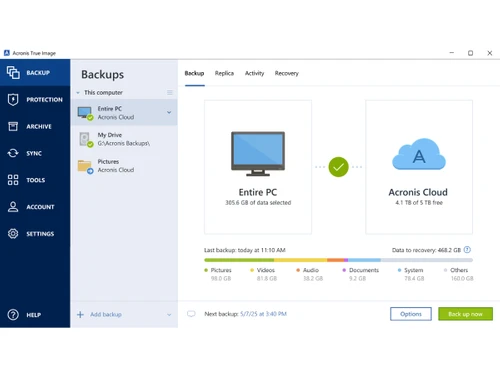Click '4.1 TB of 5 TB free' text
The width and height of the screenshot is (500, 375).
419,202
